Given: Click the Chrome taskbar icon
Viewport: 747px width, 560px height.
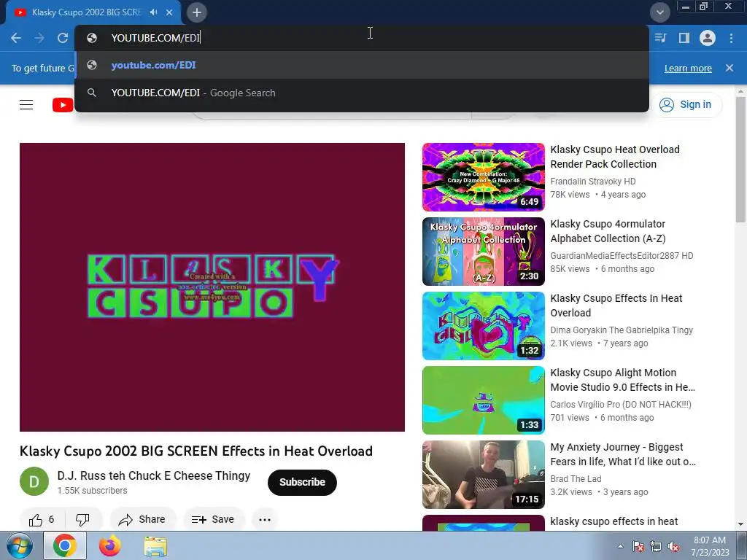Looking at the screenshot, I should click(x=65, y=545).
